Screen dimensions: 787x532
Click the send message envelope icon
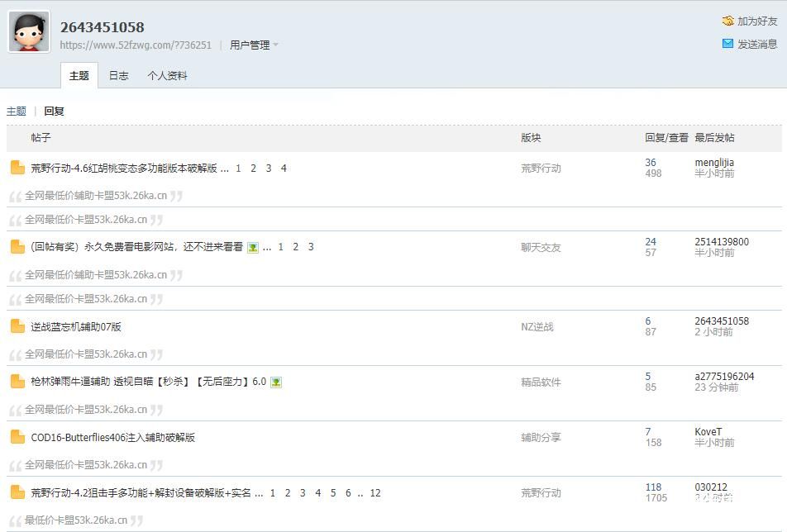tap(727, 44)
